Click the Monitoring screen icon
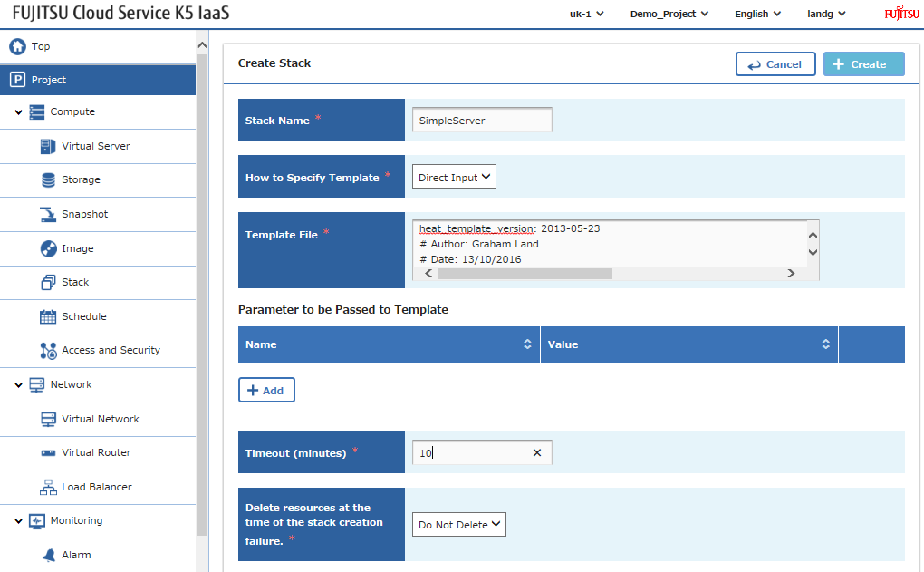 coord(36,521)
